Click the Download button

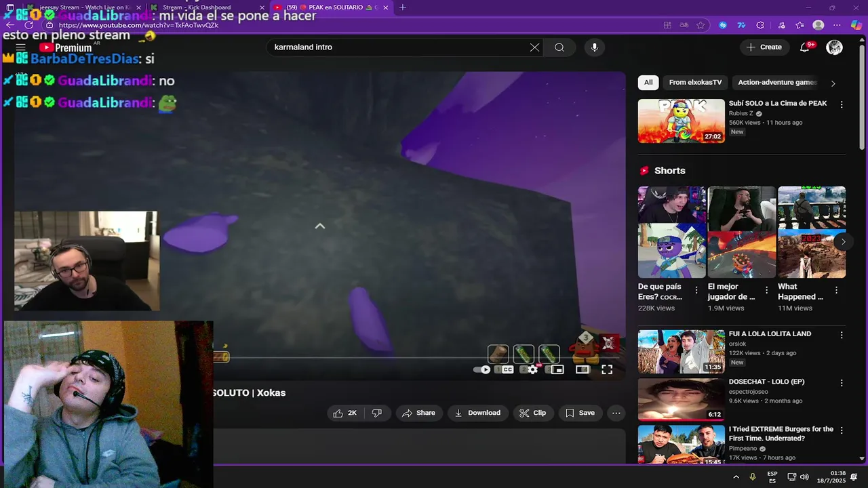coord(477,413)
